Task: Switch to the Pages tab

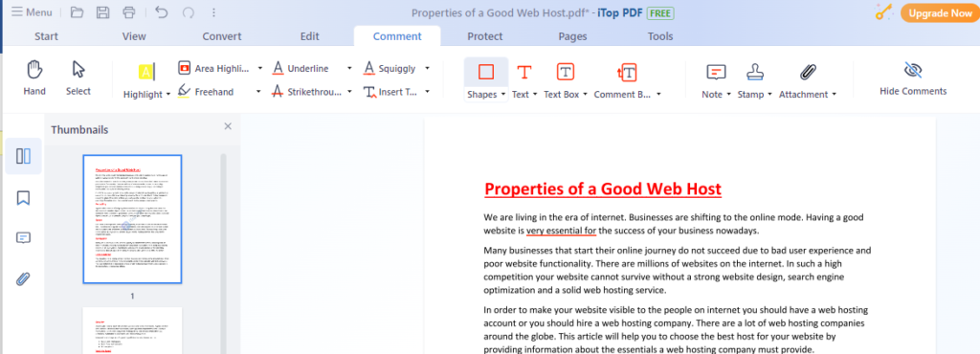Action: 572,36
